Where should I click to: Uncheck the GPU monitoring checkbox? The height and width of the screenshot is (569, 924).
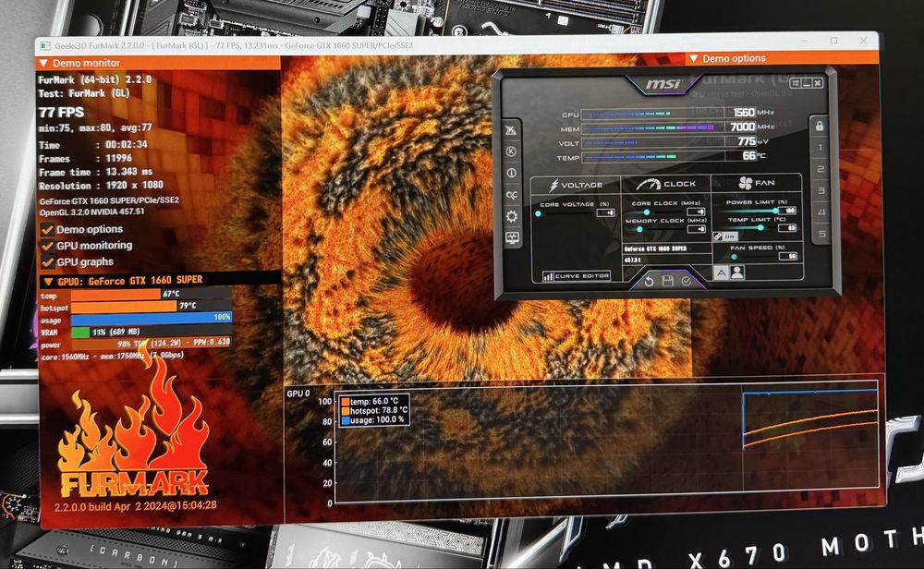coord(47,246)
